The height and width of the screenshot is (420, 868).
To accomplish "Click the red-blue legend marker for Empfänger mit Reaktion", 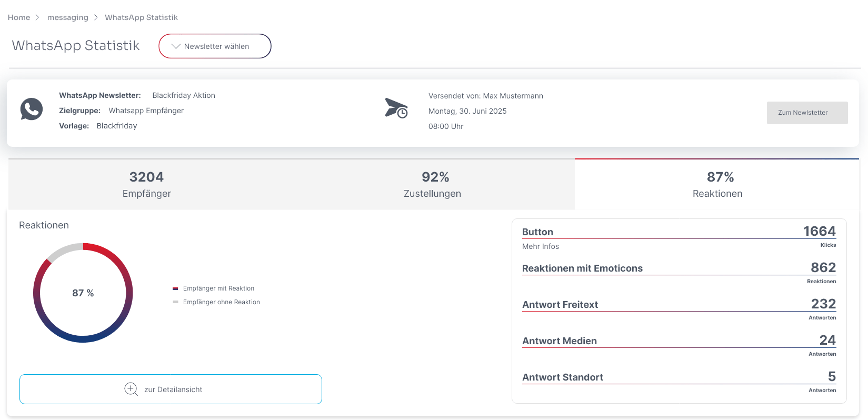I will (175, 288).
